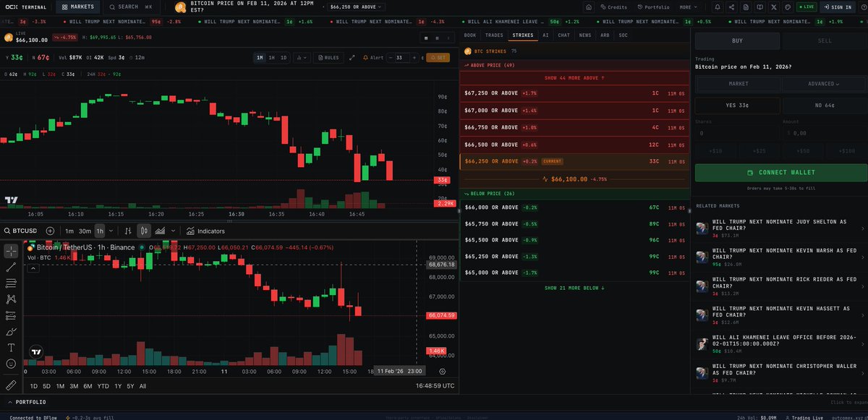Image resolution: width=868 pixels, height=420 pixels.
Task: Select the forecasting and measurement tool
Action: (11, 315)
